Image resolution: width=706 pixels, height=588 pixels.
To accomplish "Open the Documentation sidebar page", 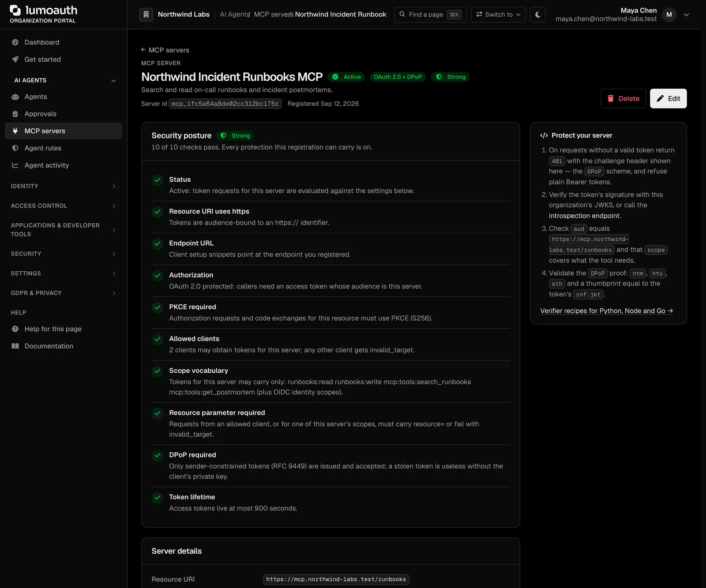I will 64,346.
